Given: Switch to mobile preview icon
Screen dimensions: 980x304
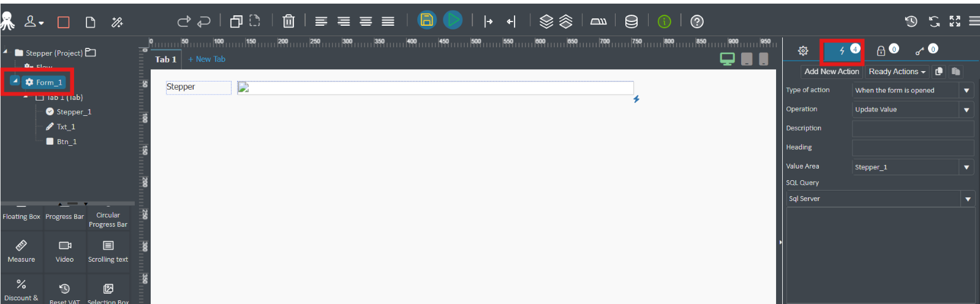Looking at the screenshot, I should pos(764,59).
